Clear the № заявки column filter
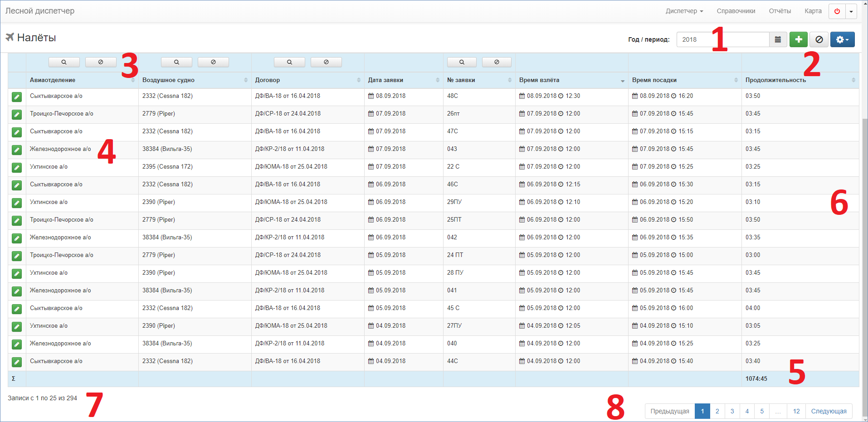This screenshot has width=868, height=422. [x=497, y=62]
